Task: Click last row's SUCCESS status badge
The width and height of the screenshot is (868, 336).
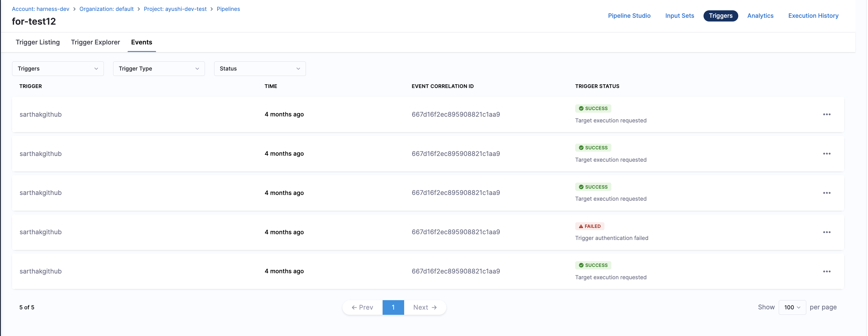Action: (593, 265)
